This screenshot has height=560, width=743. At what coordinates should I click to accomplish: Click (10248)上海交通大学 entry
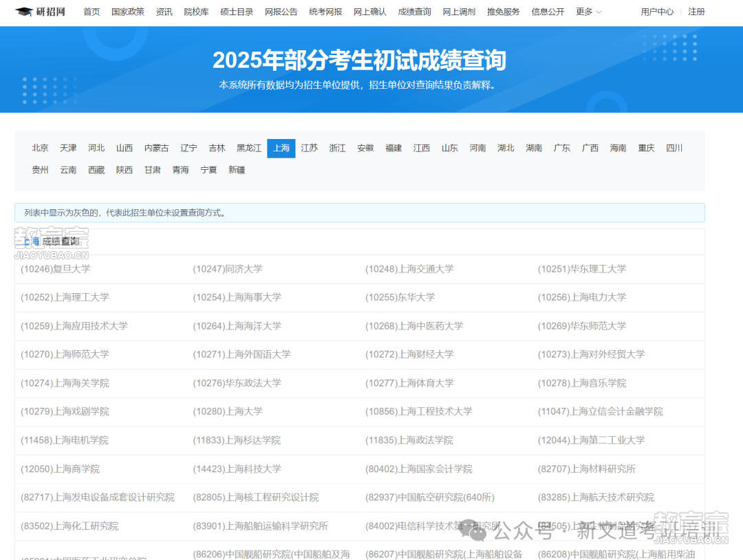[x=409, y=269]
